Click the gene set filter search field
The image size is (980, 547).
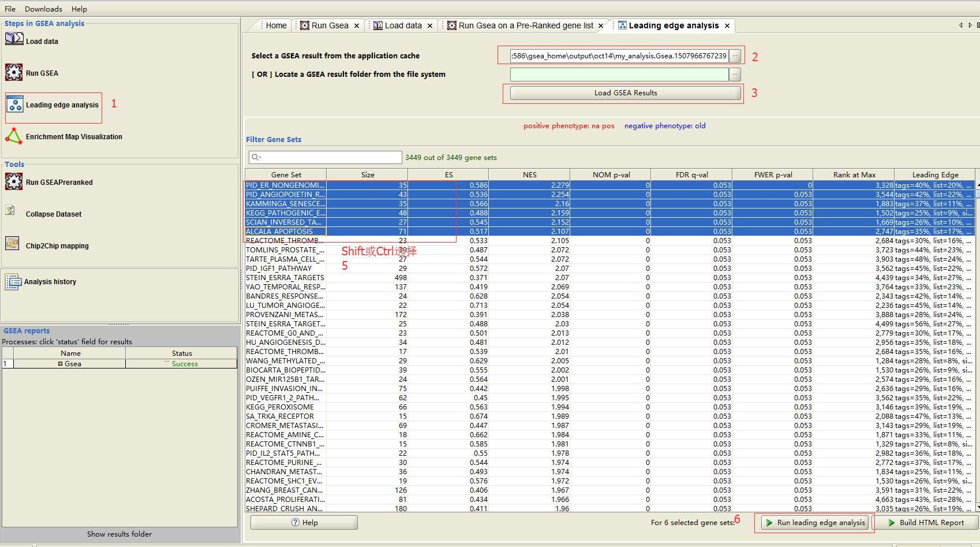[326, 157]
